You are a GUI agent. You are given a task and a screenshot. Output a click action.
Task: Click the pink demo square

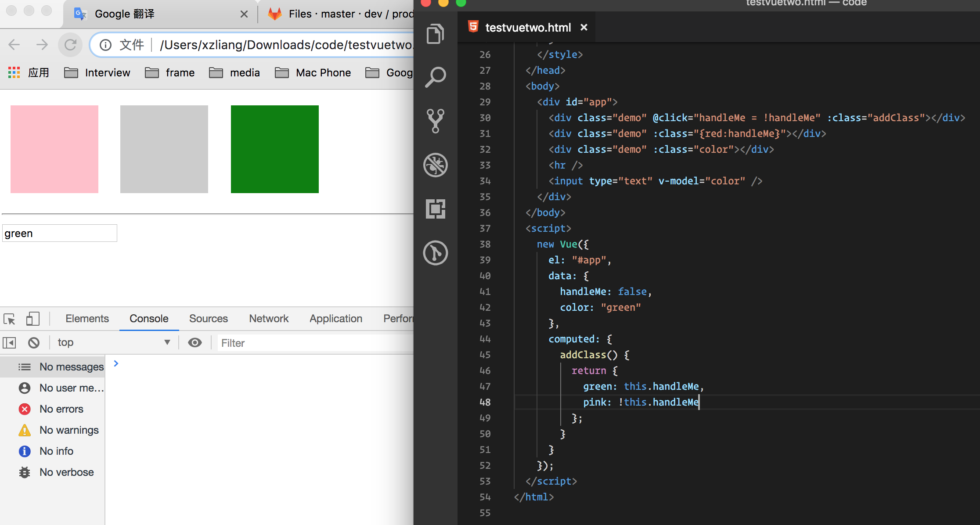tap(54, 149)
